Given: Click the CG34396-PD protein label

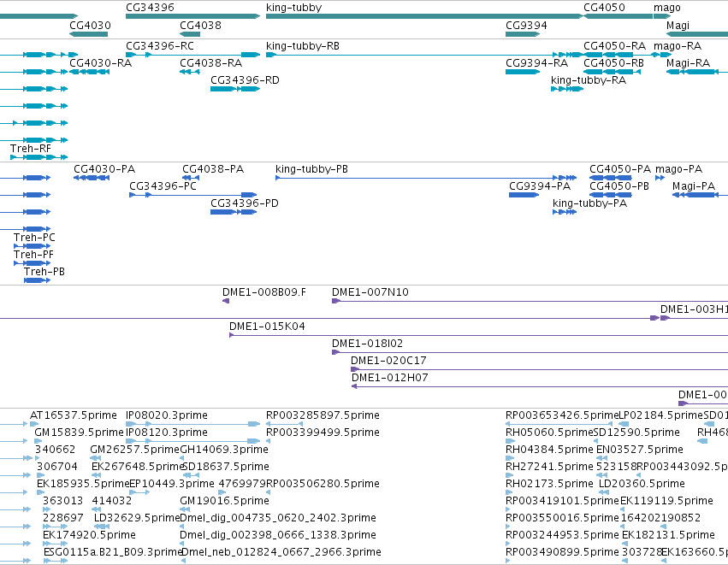Looking at the screenshot, I should (x=244, y=203).
